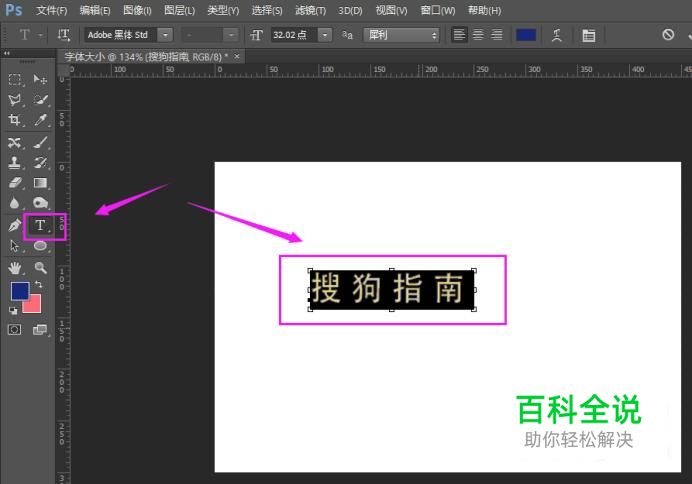Open the font size dropdown arrow
692x484 pixels.
325,35
